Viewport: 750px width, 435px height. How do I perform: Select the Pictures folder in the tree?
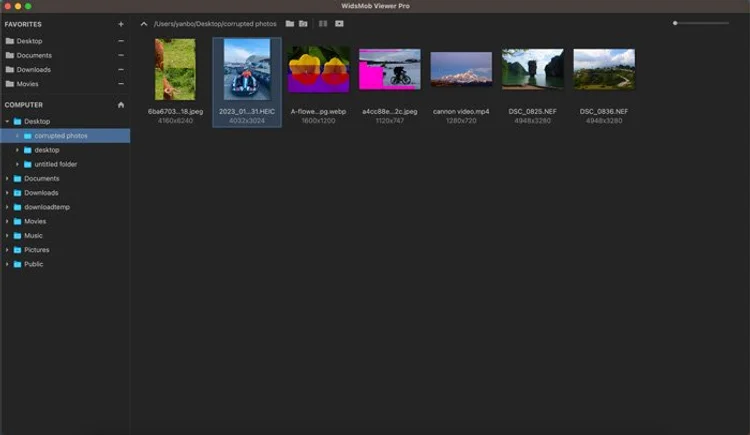pos(36,250)
